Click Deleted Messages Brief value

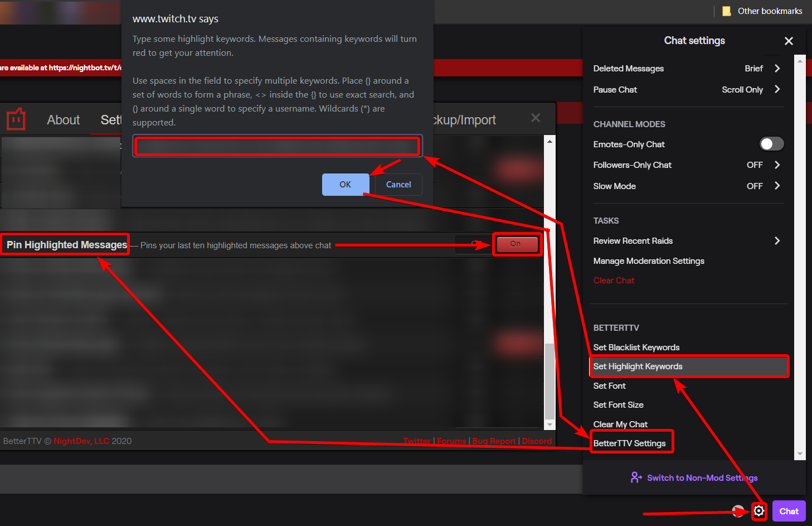[754, 68]
